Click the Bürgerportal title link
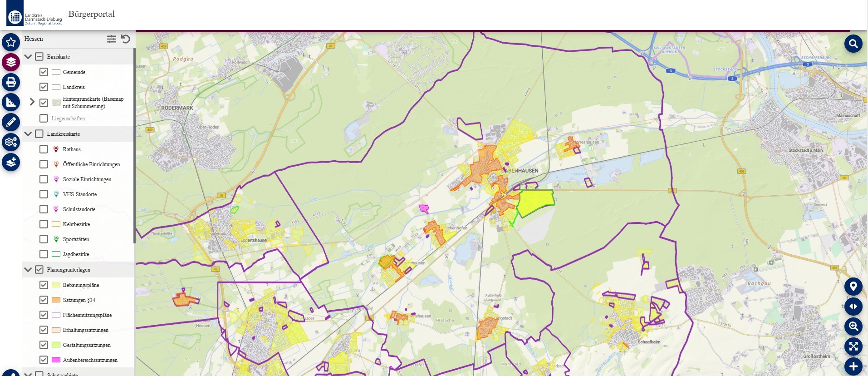Screen dimensions: 868x376 [91, 14]
